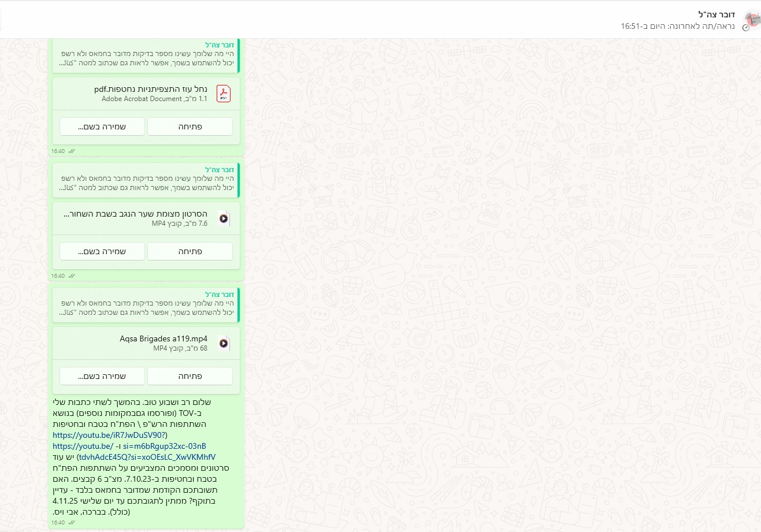Click the Aqsa Brigades a119.mp4 file name
Viewport: 761px width, 532px height.
[x=164, y=338]
